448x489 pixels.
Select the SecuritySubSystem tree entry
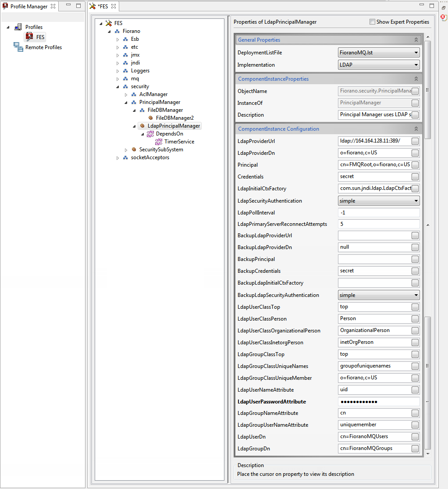[x=161, y=150]
